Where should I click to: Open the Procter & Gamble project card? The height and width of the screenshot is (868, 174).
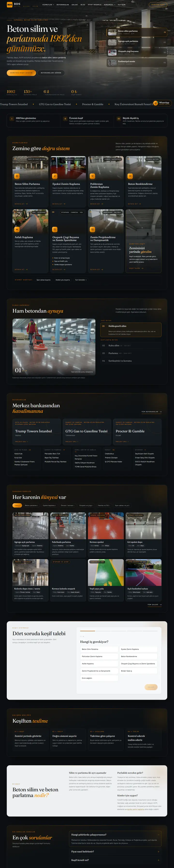point(137,432)
